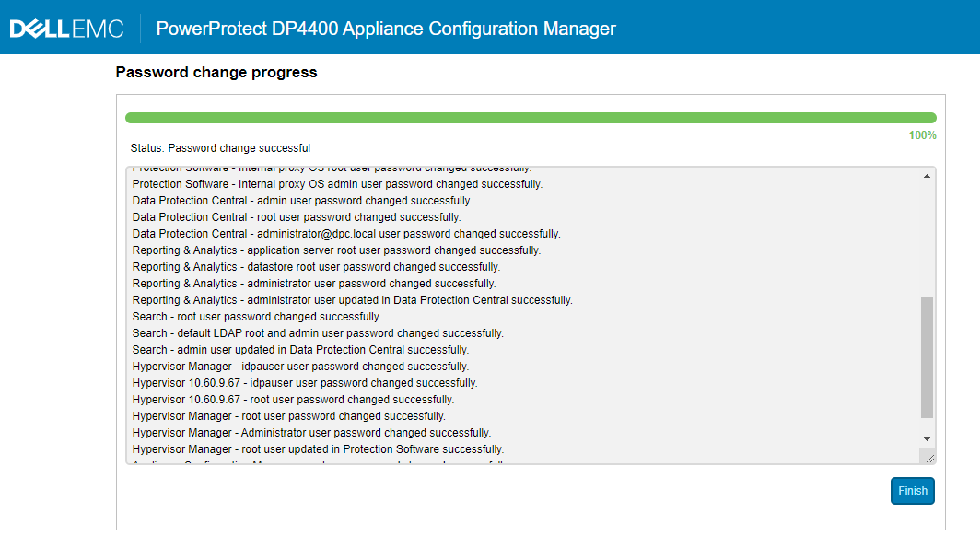The height and width of the screenshot is (559, 980).
Task: Click the PowerProtect DP4400 header title
Action: tap(388, 29)
